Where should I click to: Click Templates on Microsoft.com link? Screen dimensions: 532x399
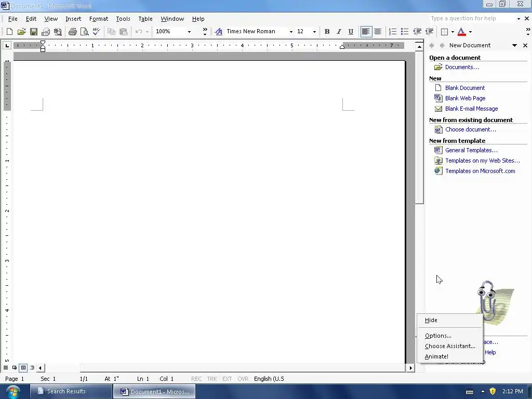pos(480,171)
